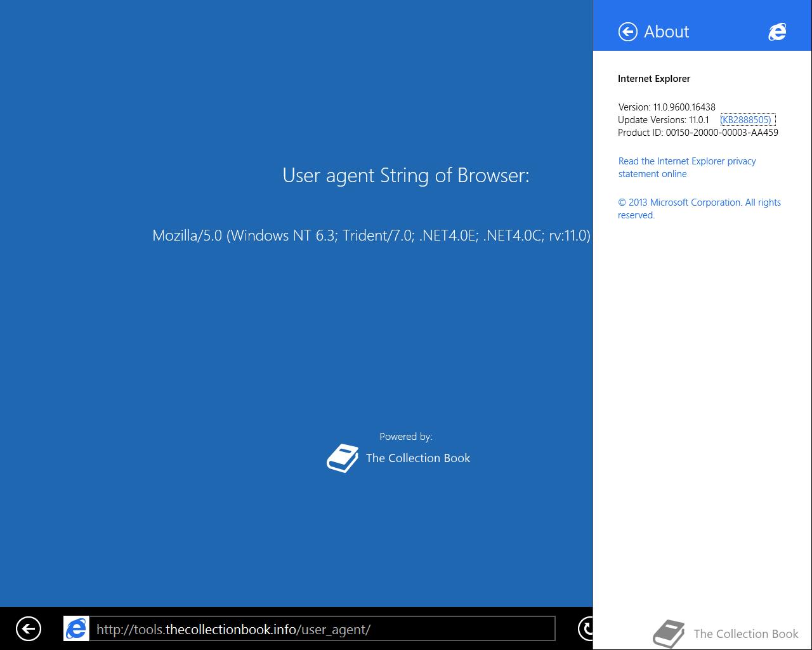Click the 'User agent String of Browser:' heading
This screenshot has height=650, width=812.
coord(406,175)
